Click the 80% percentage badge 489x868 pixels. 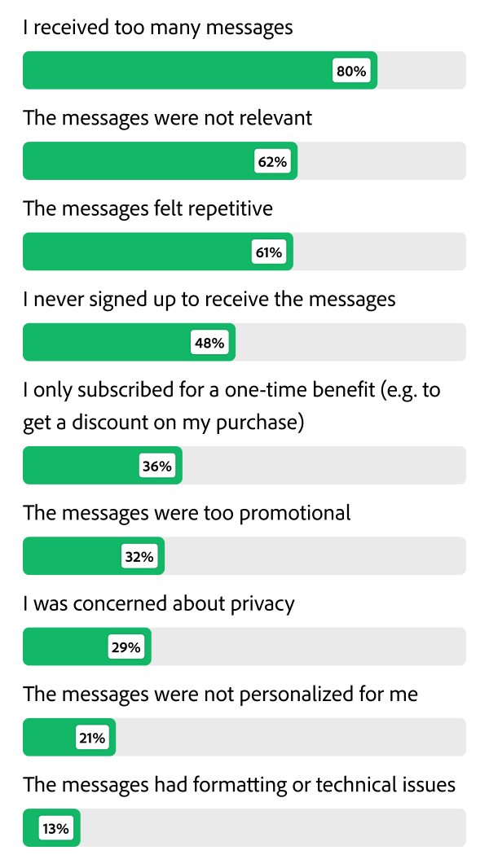[351, 71]
